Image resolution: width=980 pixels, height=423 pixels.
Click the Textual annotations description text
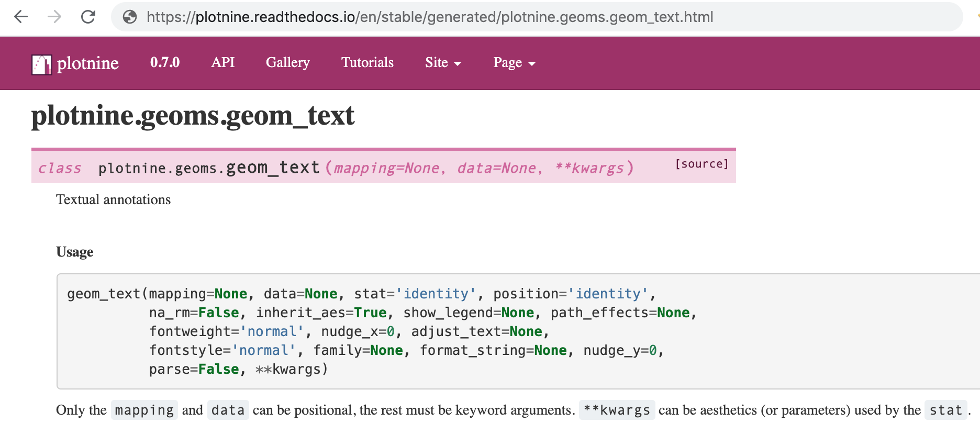pyautogui.click(x=113, y=199)
